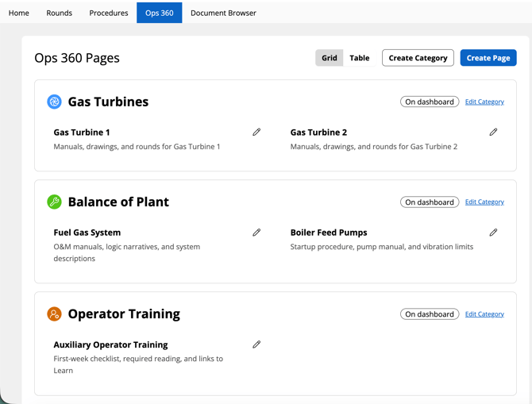Click the Balance of Plant category heading
The image size is (532, 404).
118,202
